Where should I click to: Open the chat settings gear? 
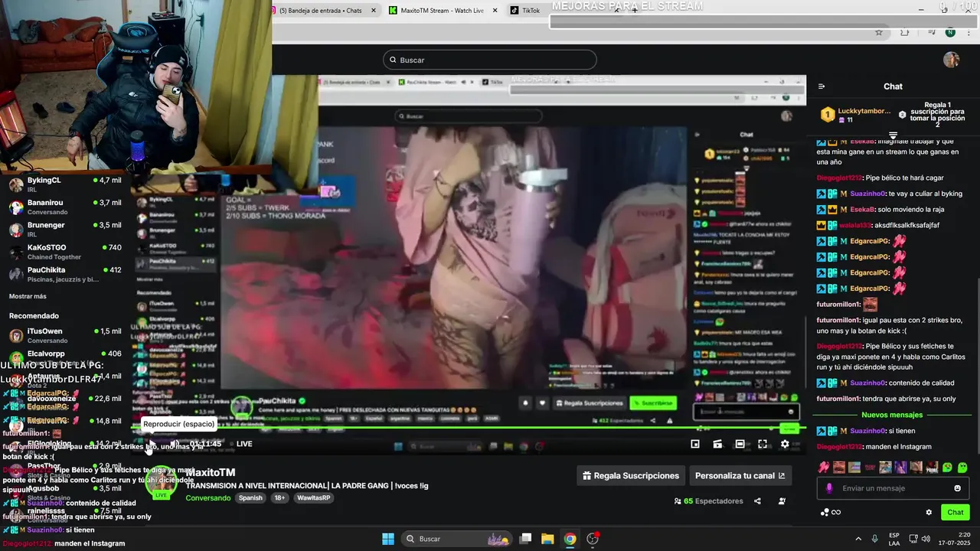[x=929, y=512]
